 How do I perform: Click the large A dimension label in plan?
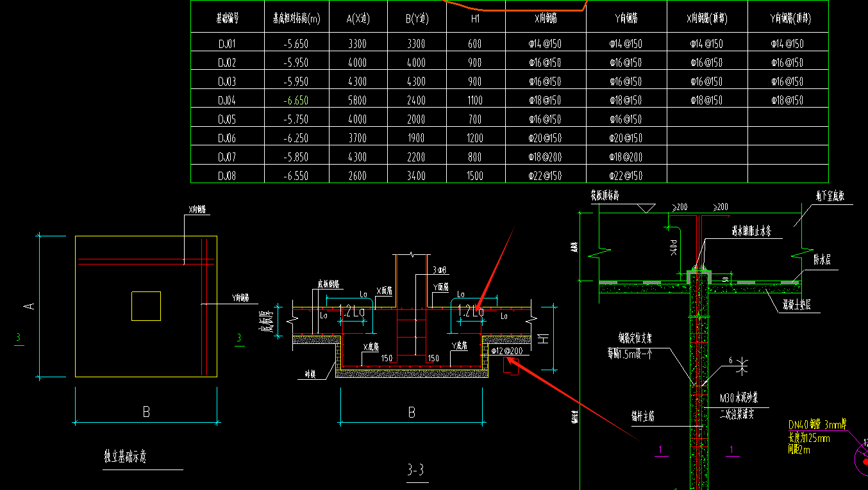click(29, 307)
